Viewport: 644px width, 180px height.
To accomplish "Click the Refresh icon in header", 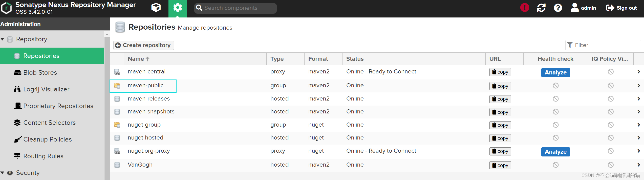I will pyautogui.click(x=541, y=8).
